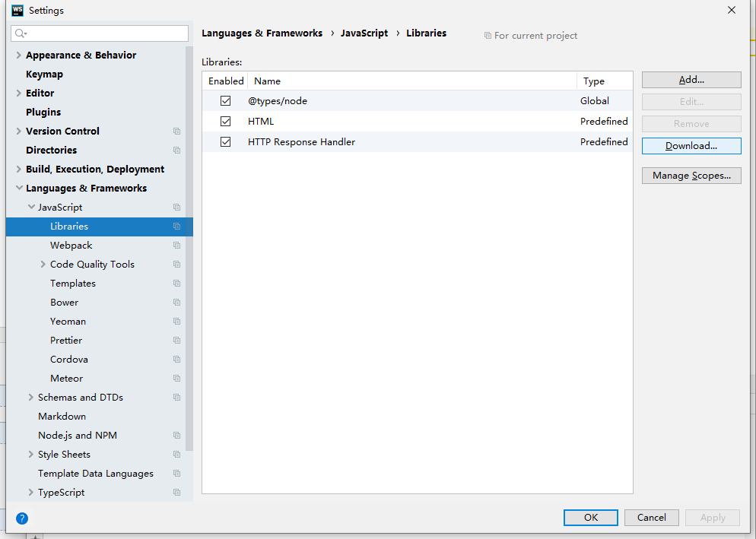The height and width of the screenshot is (539, 756).
Task: Click the project-scope icon beside Bower
Action: [x=177, y=303]
